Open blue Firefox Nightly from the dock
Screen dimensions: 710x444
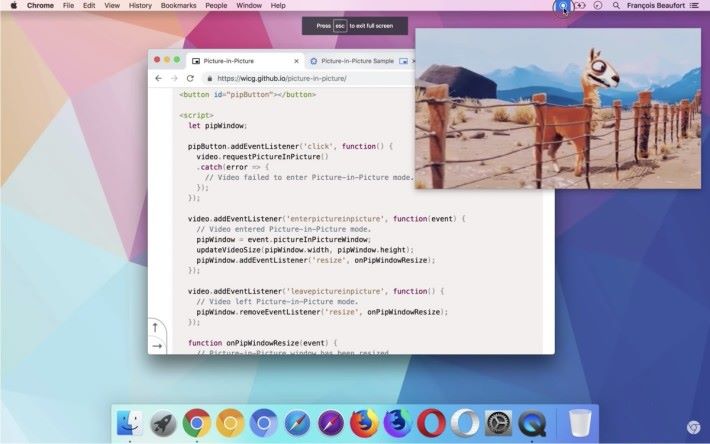click(398, 423)
